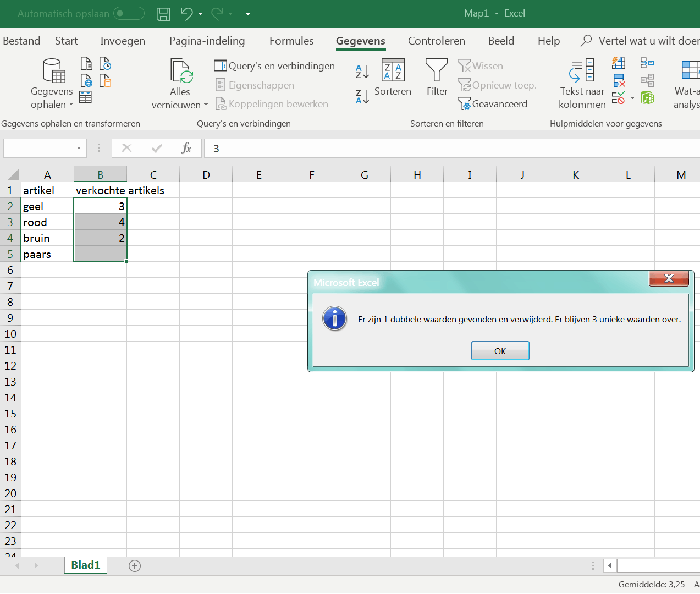700x594 pixels.
Task: Switch to the Invoegen tab
Action: coord(123,41)
